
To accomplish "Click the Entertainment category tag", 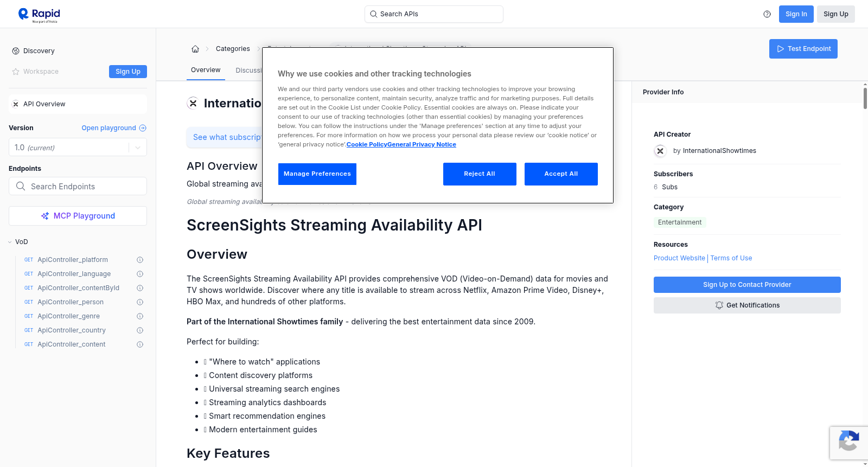I will pos(680,222).
